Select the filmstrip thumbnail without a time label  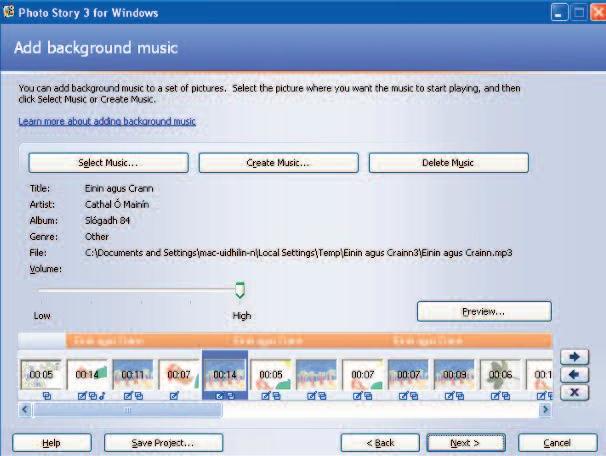point(316,374)
